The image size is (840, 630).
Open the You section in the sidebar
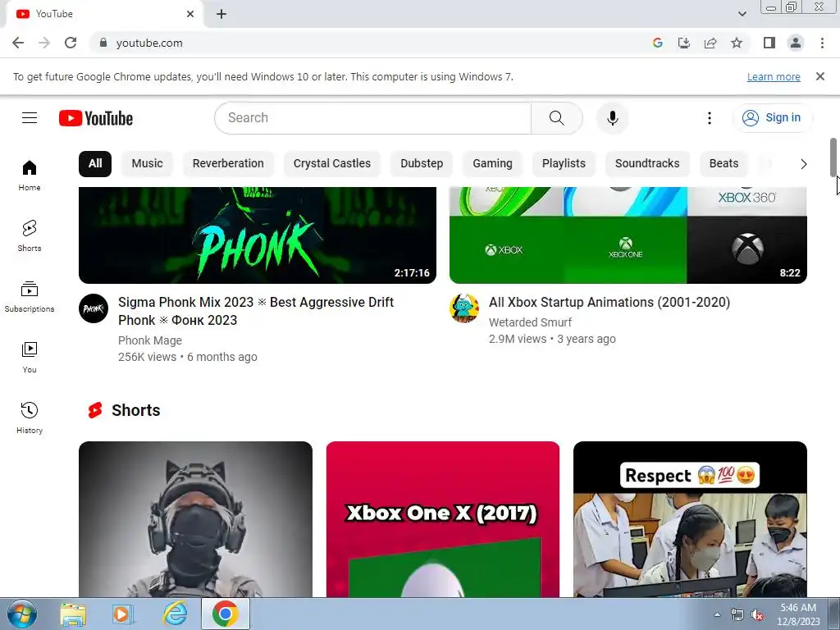coord(30,358)
